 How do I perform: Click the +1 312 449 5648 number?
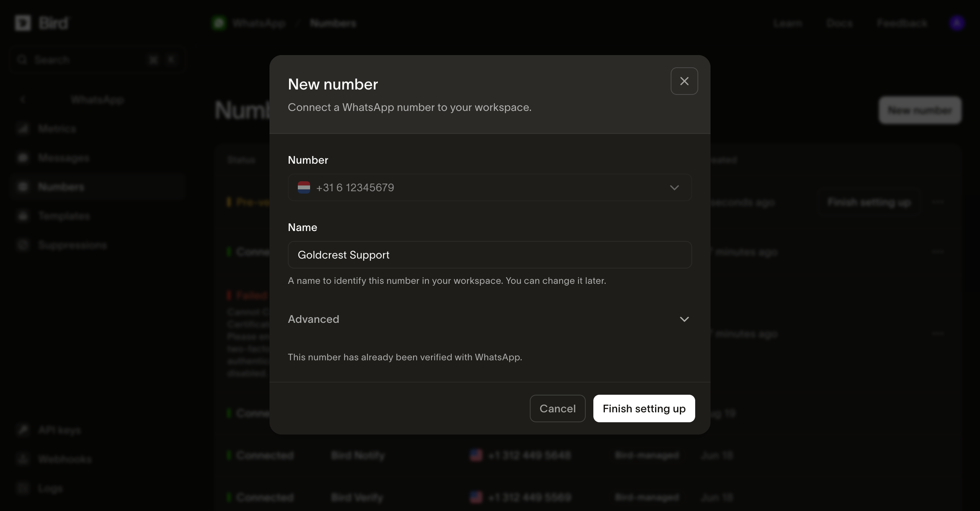coord(529,455)
